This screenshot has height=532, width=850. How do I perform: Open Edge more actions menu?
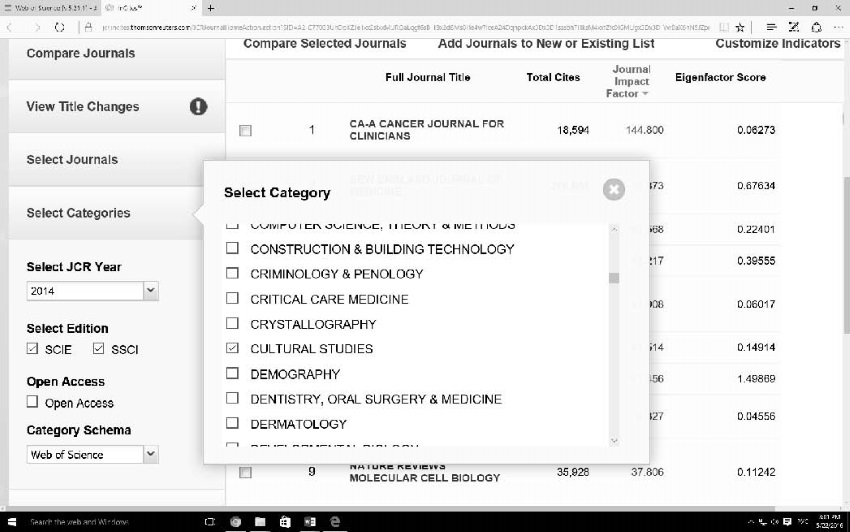[x=840, y=27]
